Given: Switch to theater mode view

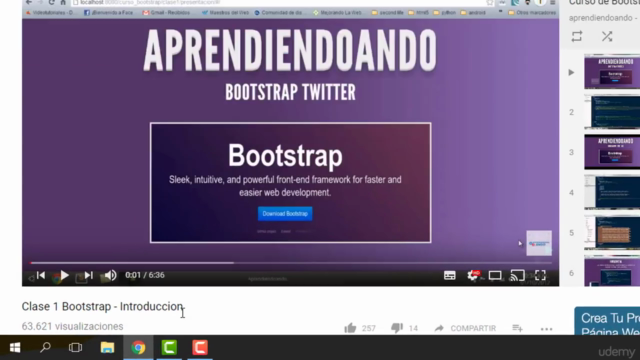Looking at the screenshot, I should [495, 276].
